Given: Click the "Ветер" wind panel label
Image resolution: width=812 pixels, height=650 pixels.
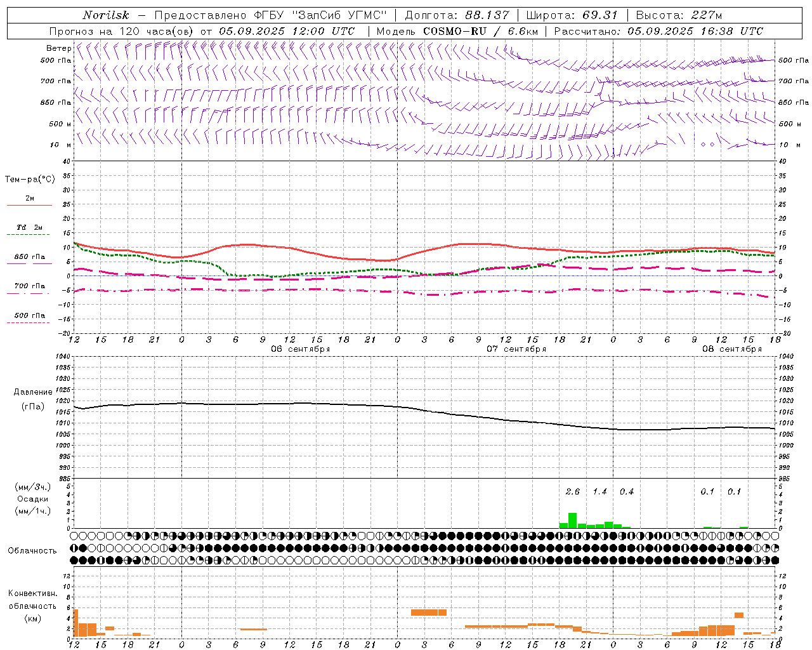Looking at the screenshot, I should (58, 48).
